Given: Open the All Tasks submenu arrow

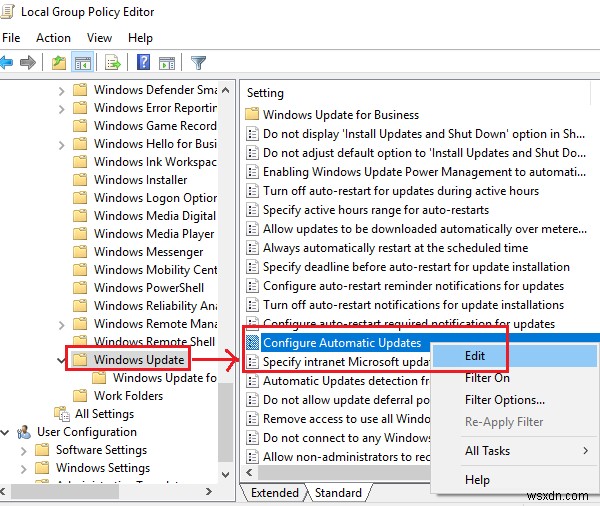Looking at the screenshot, I should [585, 451].
